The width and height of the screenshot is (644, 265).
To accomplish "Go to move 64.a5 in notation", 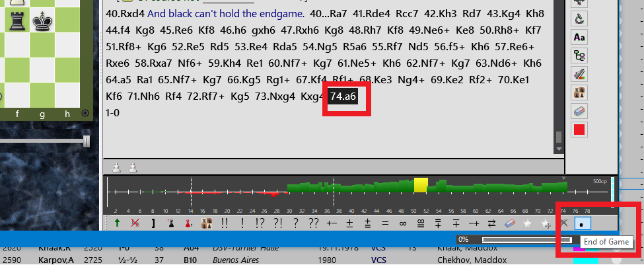I will [120, 80].
